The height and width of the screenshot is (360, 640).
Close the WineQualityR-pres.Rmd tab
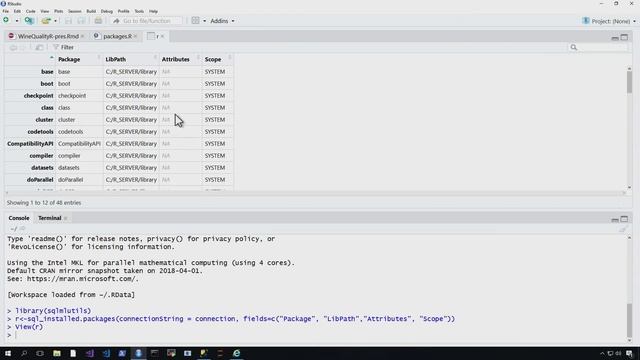click(82, 36)
